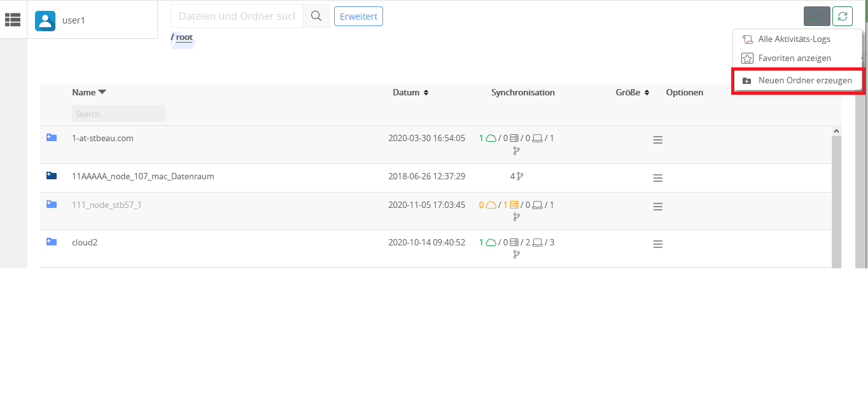Open options menu for 1-at-stbeau.com
868x412 pixels.
[x=658, y=140]
